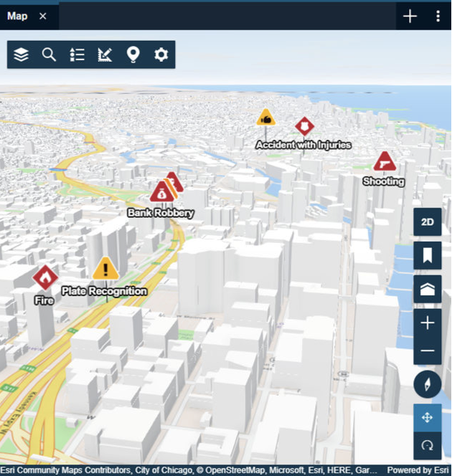Image resolution: width=452 pixels, height=476 pixels.
Task: Enable the rotate navigation mode
Action: 428,445
